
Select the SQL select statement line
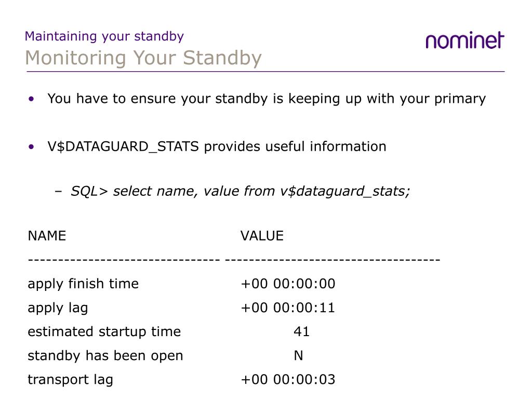[240, 191]
